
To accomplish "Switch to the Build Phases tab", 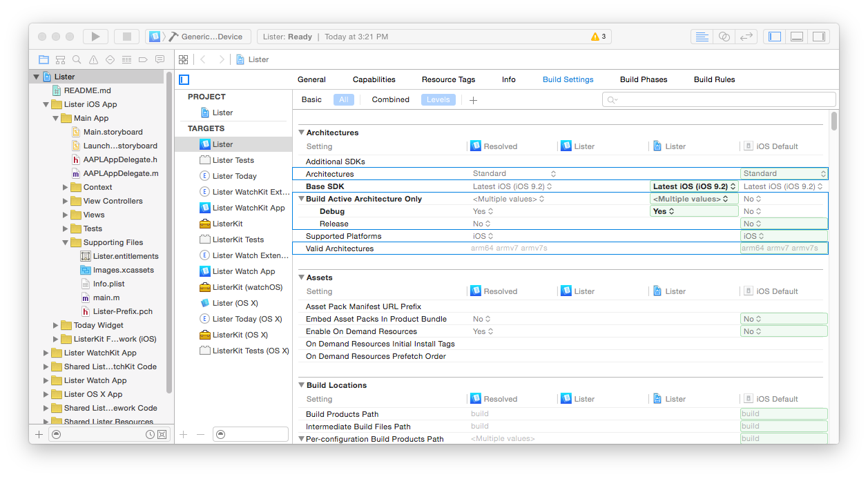I will pos(643,79).
